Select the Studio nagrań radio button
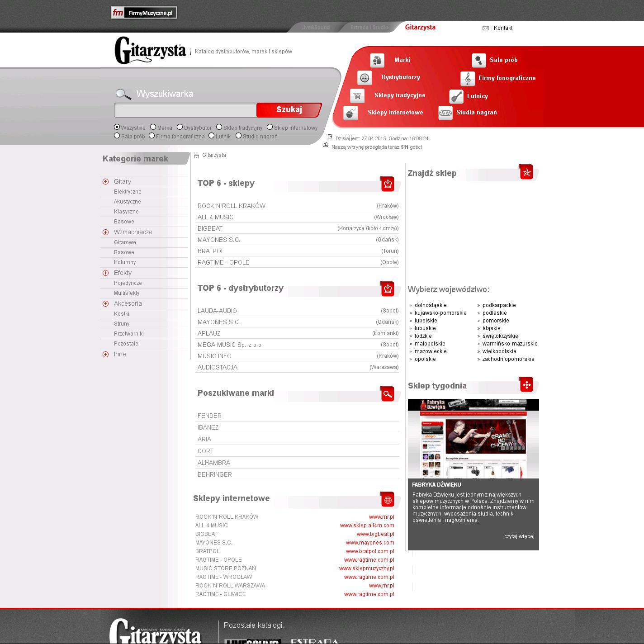 [239, 136]
